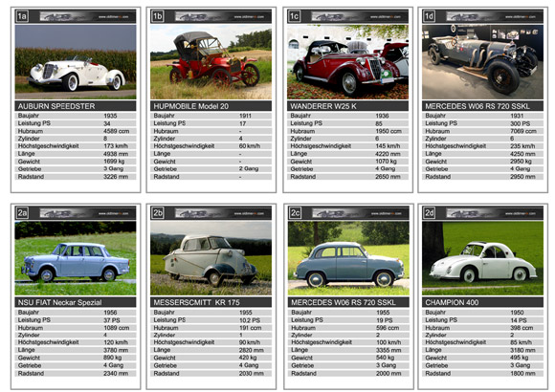Select the 3226 mm Radstand value
Screen dimensions: 555x392
(116, 177)
